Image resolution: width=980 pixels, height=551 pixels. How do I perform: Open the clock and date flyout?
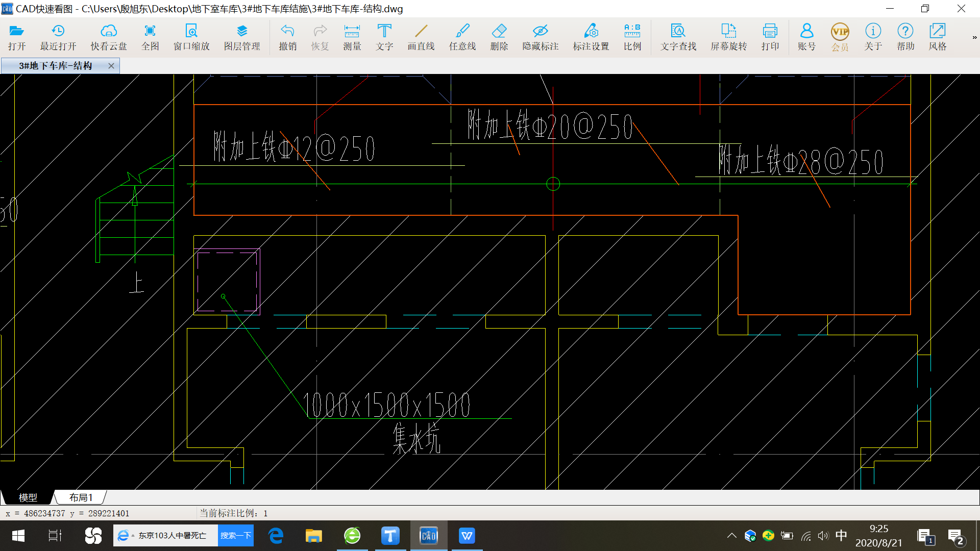click(879, 536)
